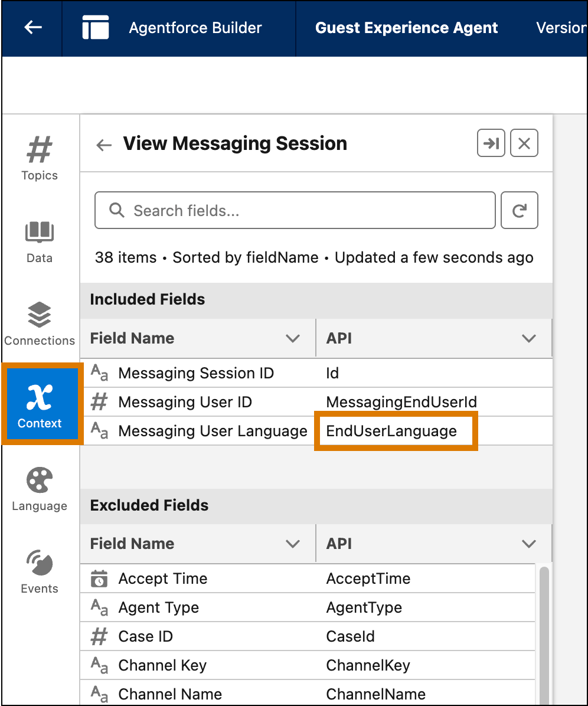Click Channel Key text icon
This screenshot has width=588, height=706.
point(99,665)
